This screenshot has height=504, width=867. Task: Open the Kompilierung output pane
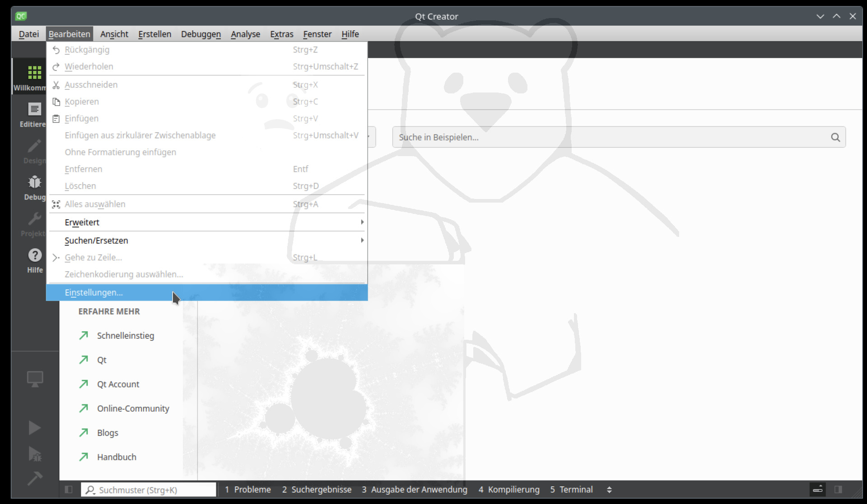pyautogui.click(x=509, y=490)
